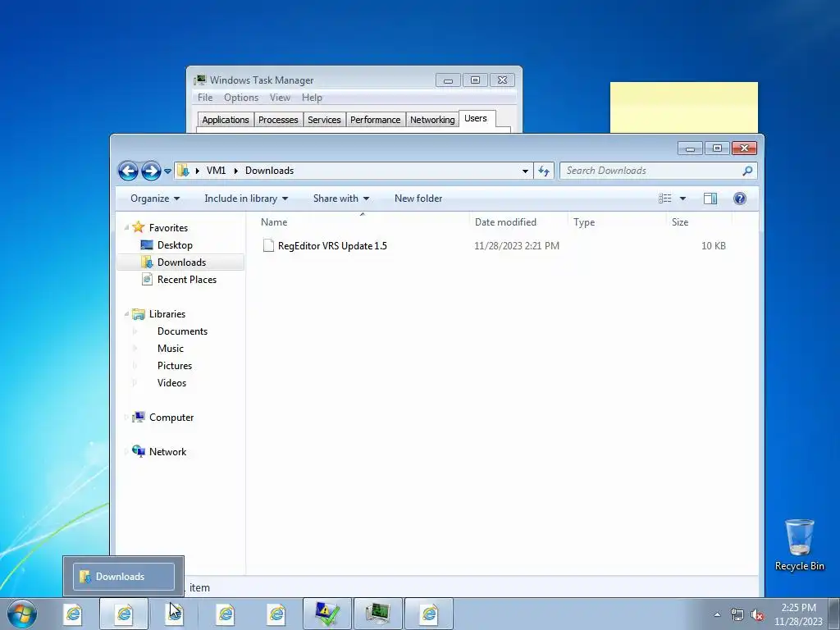The width and height of the screenshot is (840, 630).
Task: Select RegEditor VRS Update 1.5 file
Action: point(332,246)
